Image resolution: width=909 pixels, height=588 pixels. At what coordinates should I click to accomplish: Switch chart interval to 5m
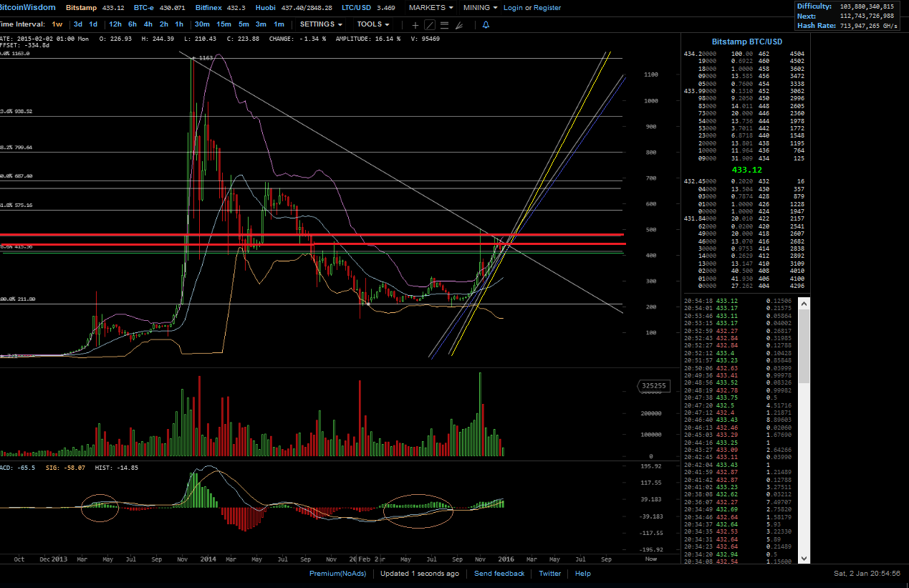(x=244, y=24)
